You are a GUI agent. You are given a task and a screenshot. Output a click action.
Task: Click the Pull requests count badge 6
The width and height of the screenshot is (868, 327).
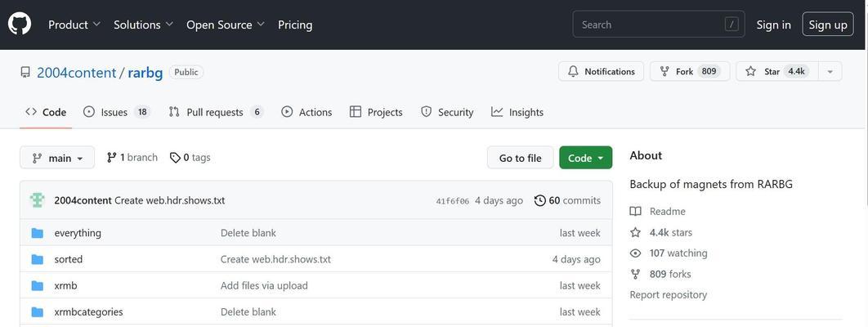[x=257, y=112]
